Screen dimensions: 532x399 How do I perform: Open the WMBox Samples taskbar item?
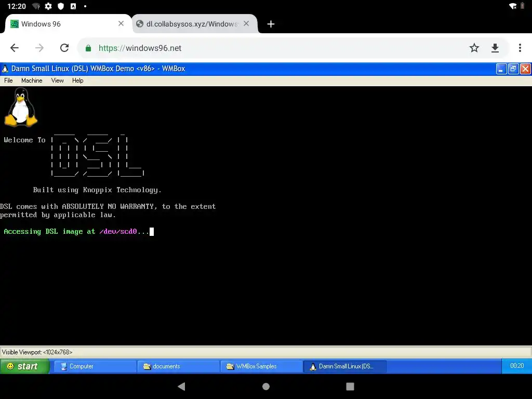(x=262, y=366)
